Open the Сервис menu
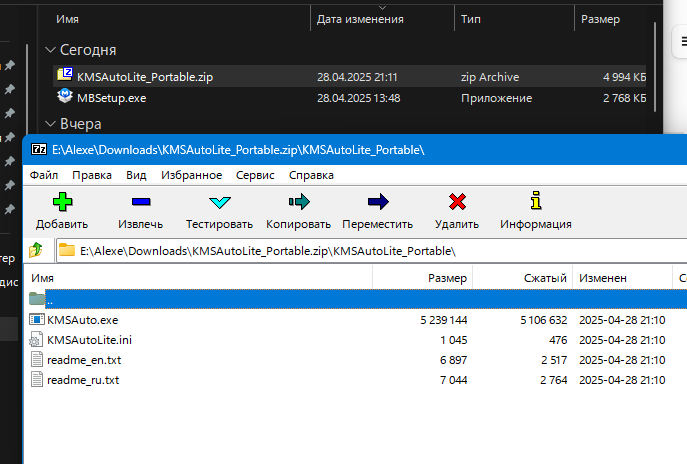 click(255, 174)
